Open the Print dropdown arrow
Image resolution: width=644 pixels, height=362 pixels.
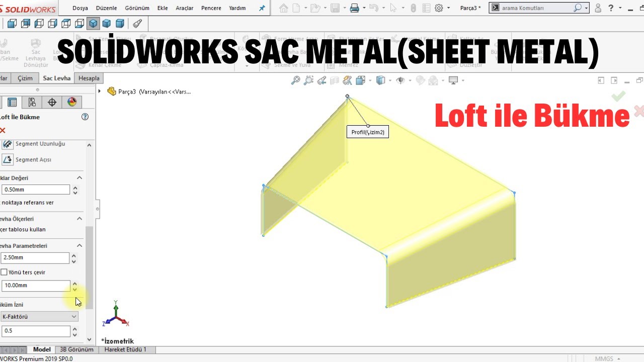point(363,9)
